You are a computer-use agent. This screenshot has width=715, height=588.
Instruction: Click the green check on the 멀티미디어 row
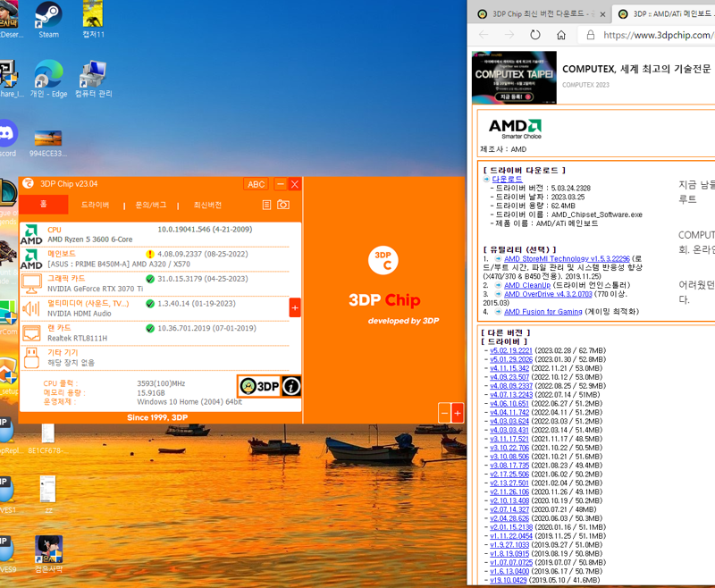click(149, 304)
